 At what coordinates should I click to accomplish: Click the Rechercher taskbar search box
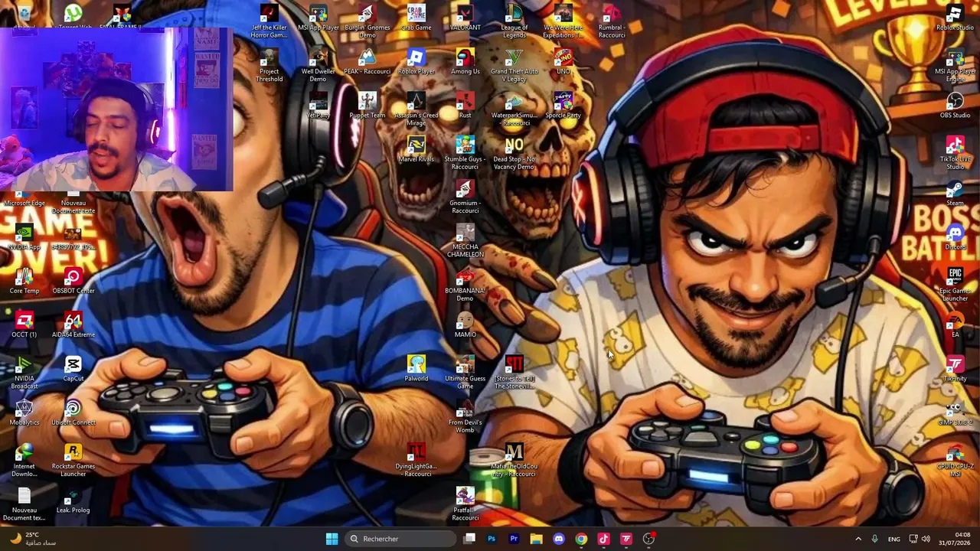click(399, 539)
